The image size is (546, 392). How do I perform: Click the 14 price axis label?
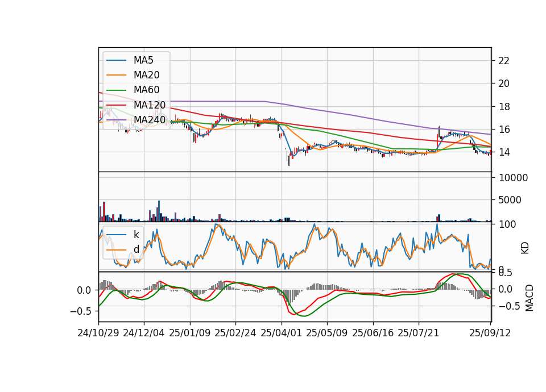[x=504, y=152]
